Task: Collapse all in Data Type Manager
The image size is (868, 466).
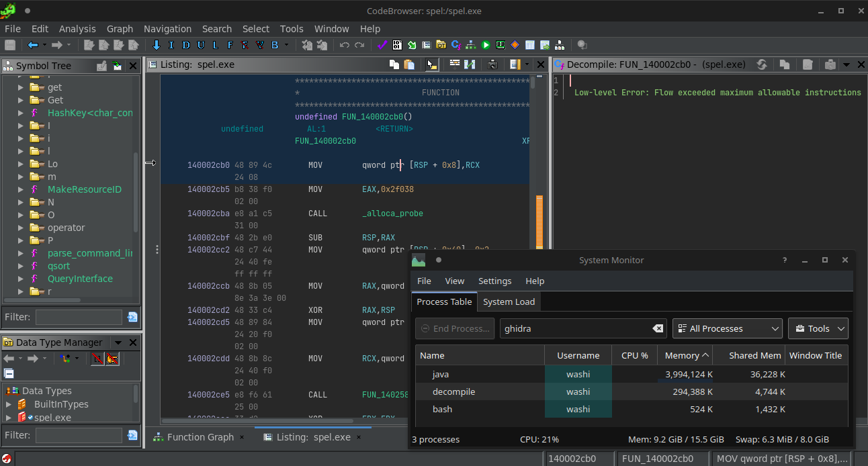Action: (x=9, y=373)
